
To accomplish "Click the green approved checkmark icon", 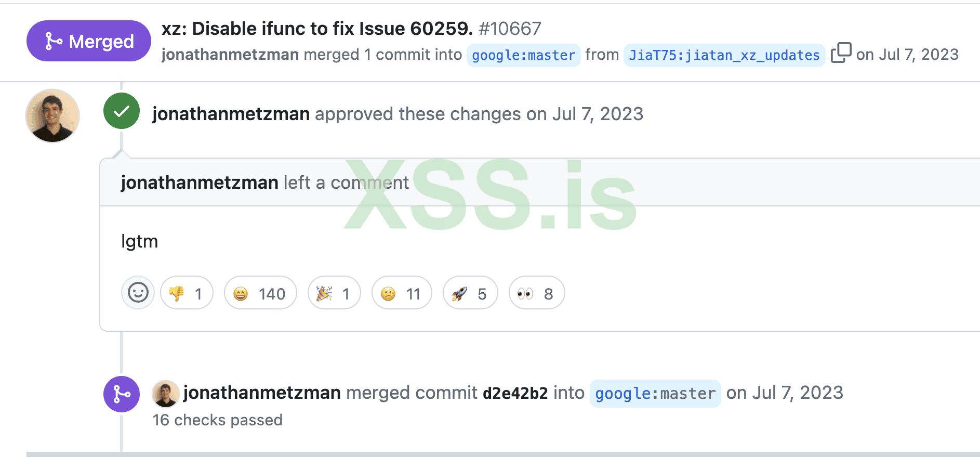I will (122, 111).
